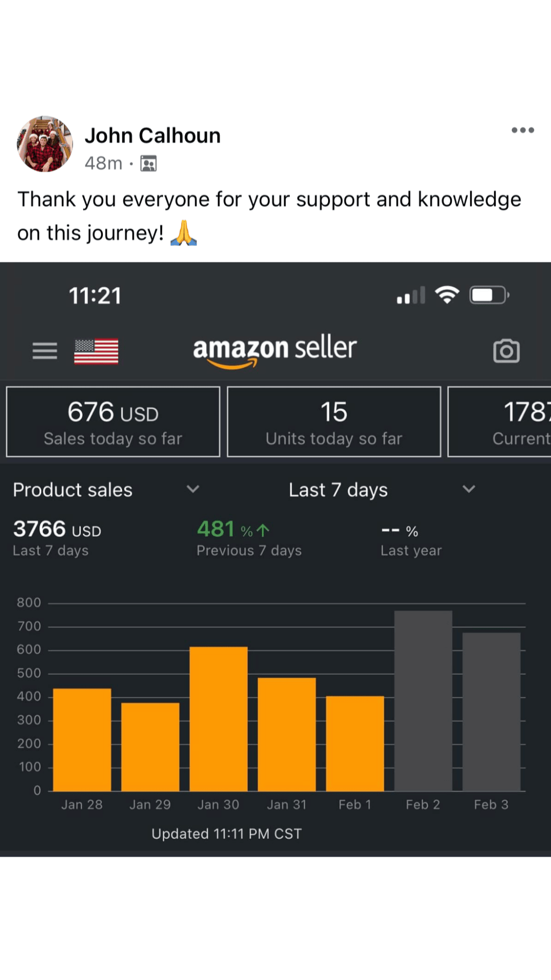Open John Calhoun's profile name link
The width and height of the screenshot is (551, 980).
(x=153, y=136)
